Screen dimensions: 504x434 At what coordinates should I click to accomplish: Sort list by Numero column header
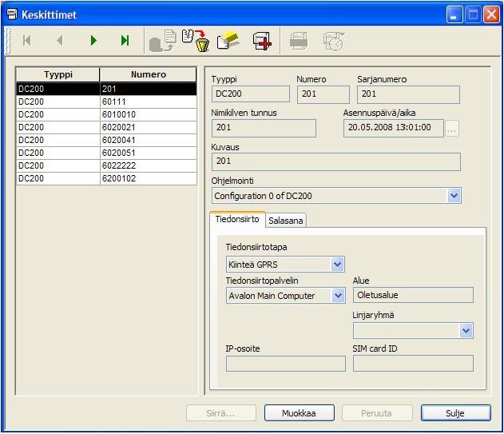pyautogui.click(x=149, y=74)
